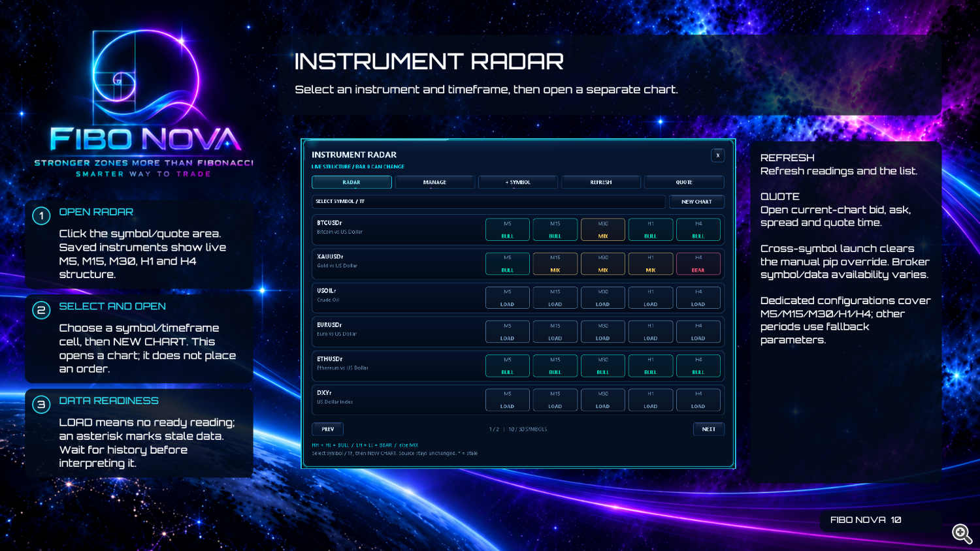Screen dimensions: 980x551
Task: Click the NEW CHART button
Action: pyautogui.click(x=696, y=202)
